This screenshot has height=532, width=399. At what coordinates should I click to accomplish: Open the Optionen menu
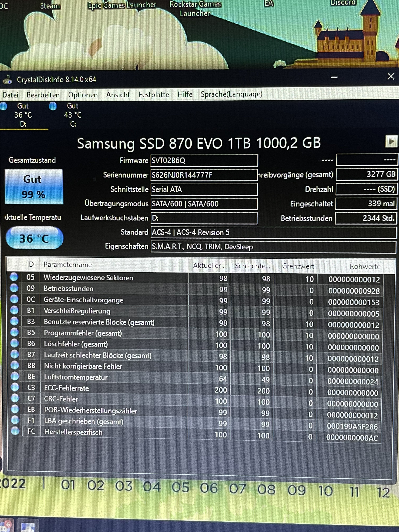click(x=83, y=95)
